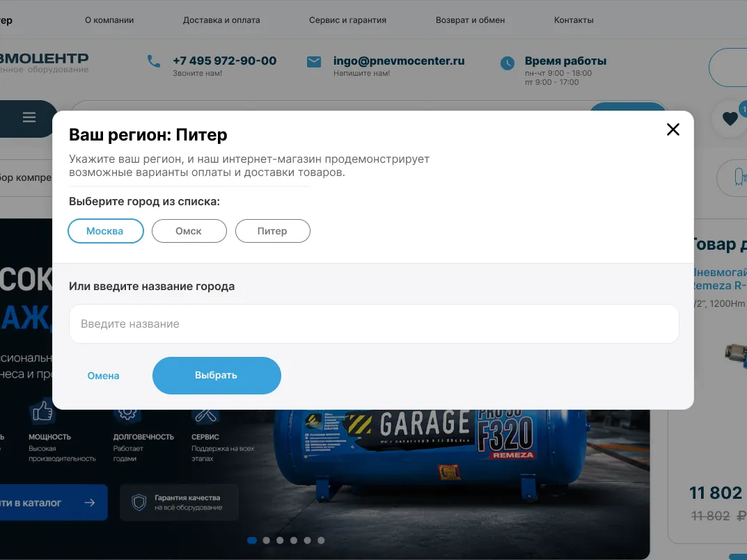Click the working hours clock icon

pos(508,63)
